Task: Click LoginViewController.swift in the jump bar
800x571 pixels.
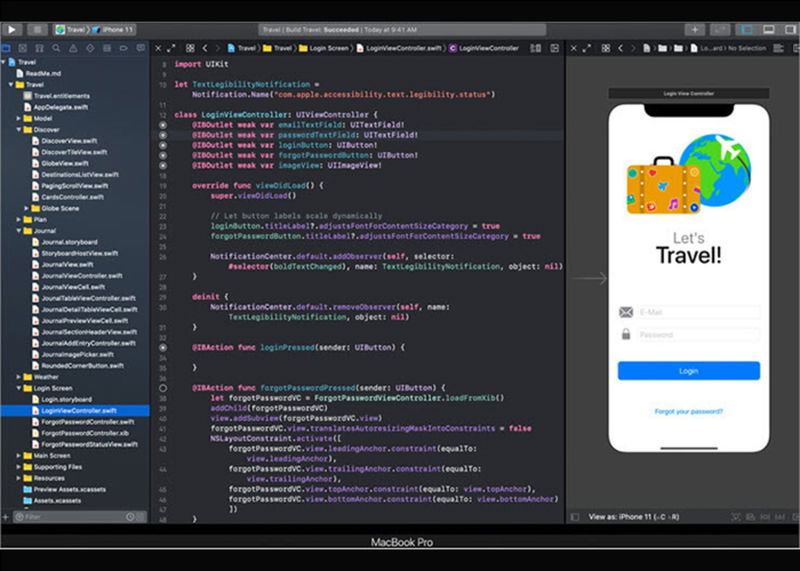Action: (x=399, y=48)
